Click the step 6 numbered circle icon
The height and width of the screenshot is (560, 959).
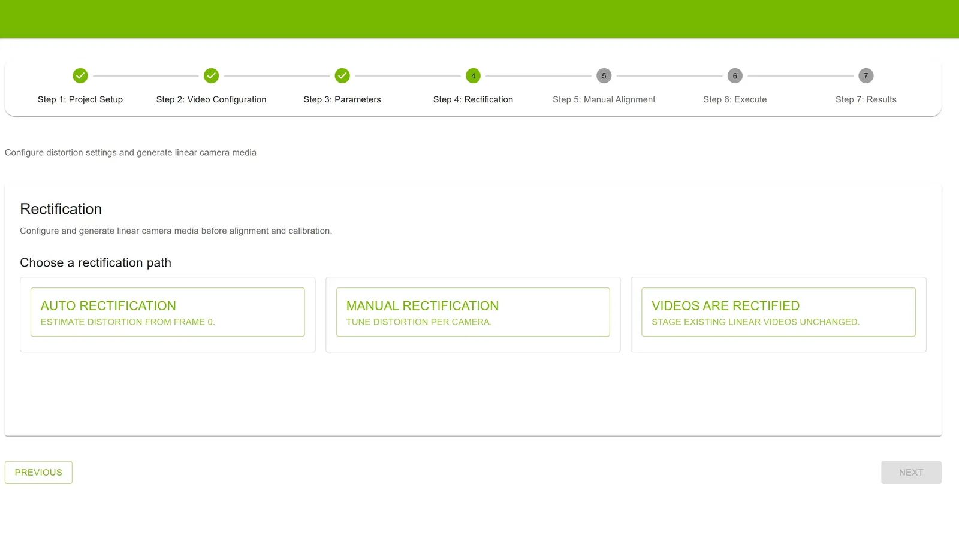[x=735, y=75]
